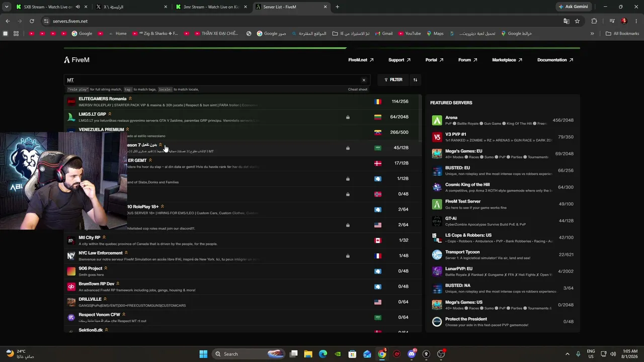Open the server FILTER menu
The height and width of the screenshot is (362, 644).
pyautogui.click(x=393, y=79)
